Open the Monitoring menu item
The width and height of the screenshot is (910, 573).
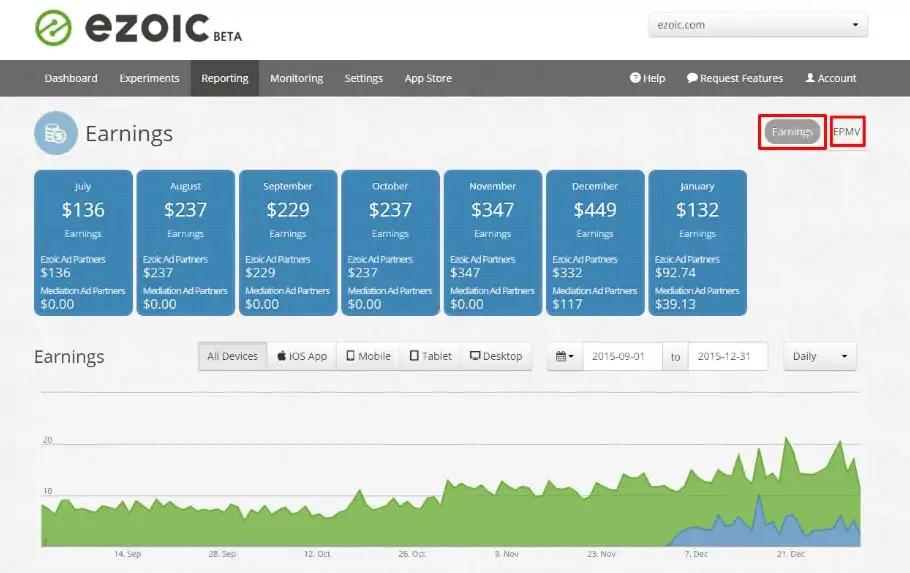pos(297,78)
